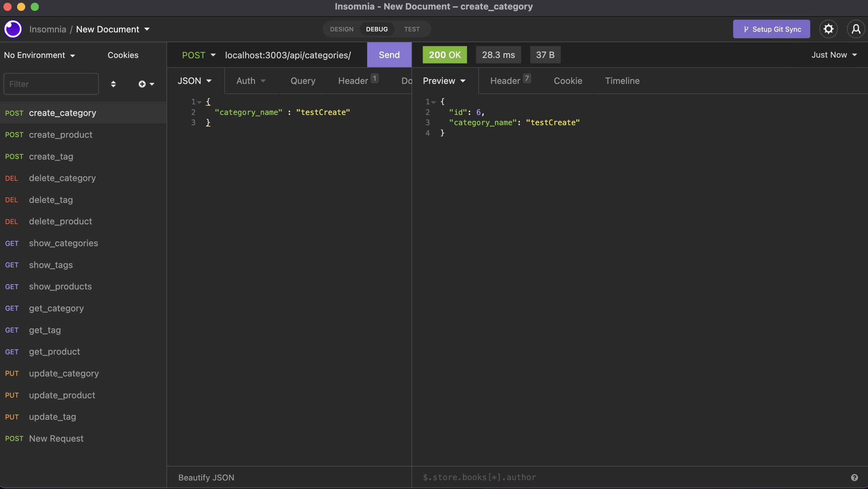Viewport: 868px width, 489px height.
Task: Open settings with the gear icon
Action: point(828,29)
